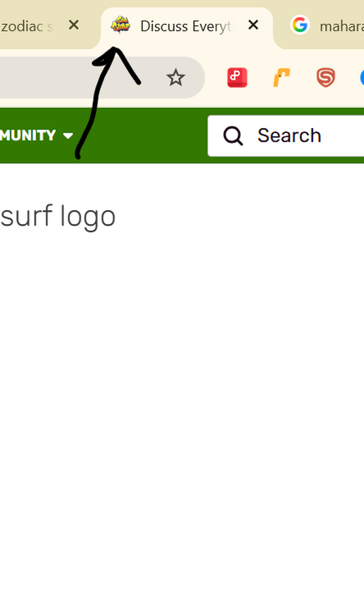
Task: Click the surf logo heading text
Action: coord(58,216)
